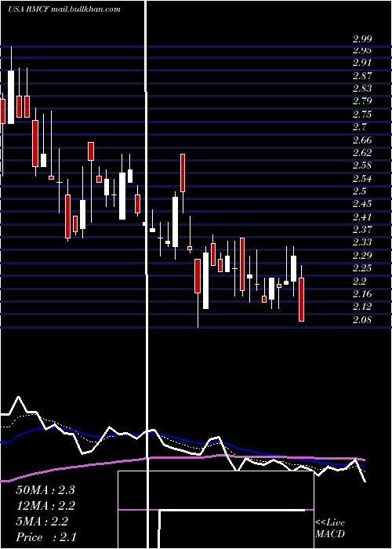This screenshot has width=392, height=549.
Task: Click the last red candlestick closing near 2.08
Action: pyautogui.click(x=301, y=300)
